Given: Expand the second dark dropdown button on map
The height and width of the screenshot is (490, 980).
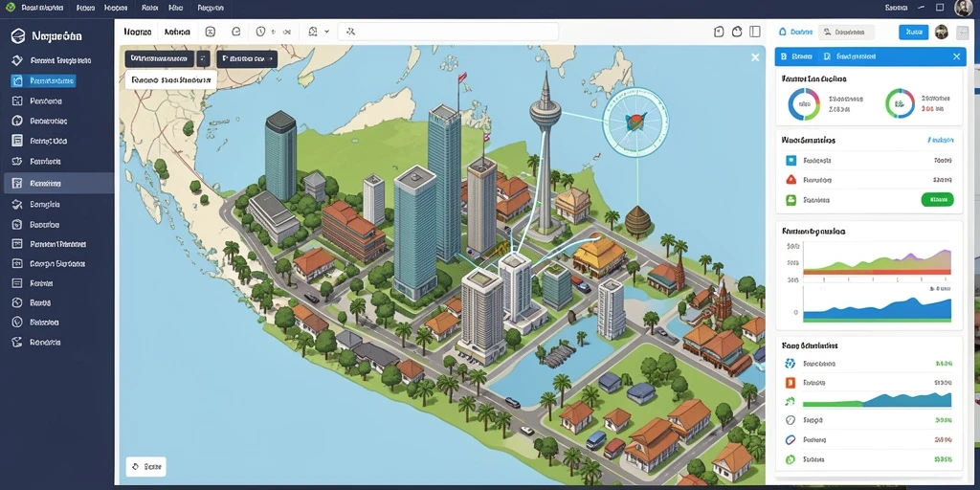Looking at the screenshot, I should (247, 58).
